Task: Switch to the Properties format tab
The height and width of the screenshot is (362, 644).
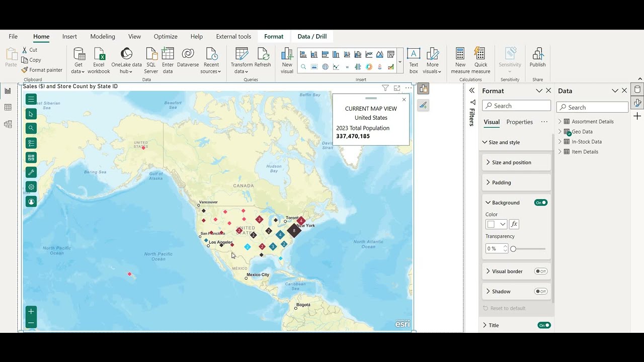Action: 519,122
